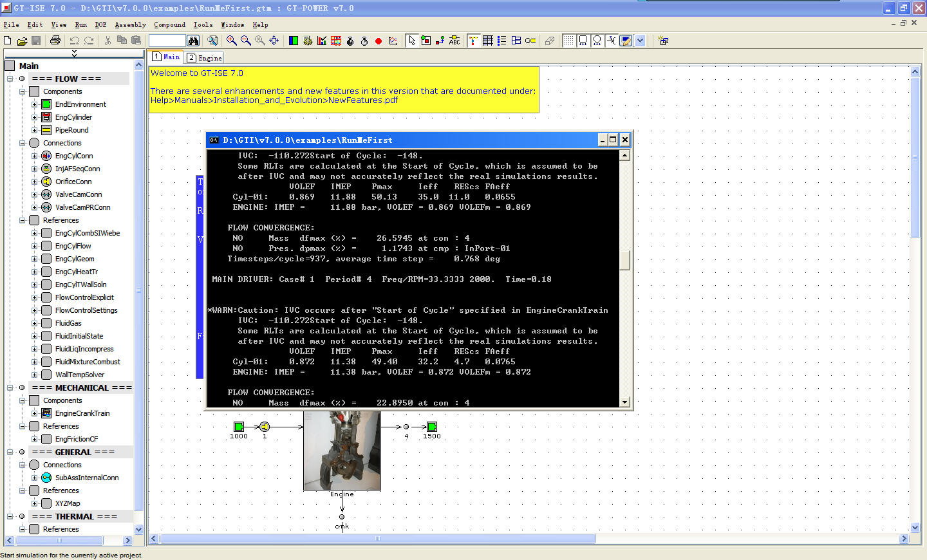The height and width of the screenshot is (560, 927).
Task: Click the black stopwatch icon
Action: click(x=350, y=41)
